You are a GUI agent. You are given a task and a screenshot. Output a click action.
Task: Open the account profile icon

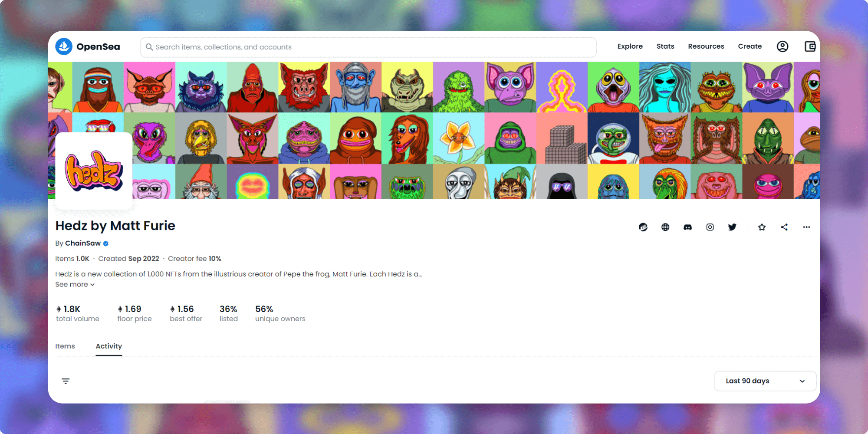783,46
